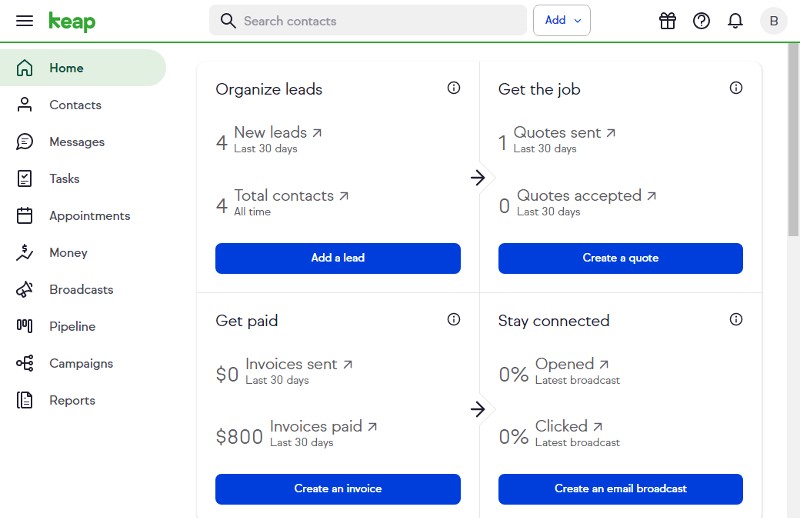Open the notifications bell
The width and height of the screenshot is (800, 518).
(735, 21)
